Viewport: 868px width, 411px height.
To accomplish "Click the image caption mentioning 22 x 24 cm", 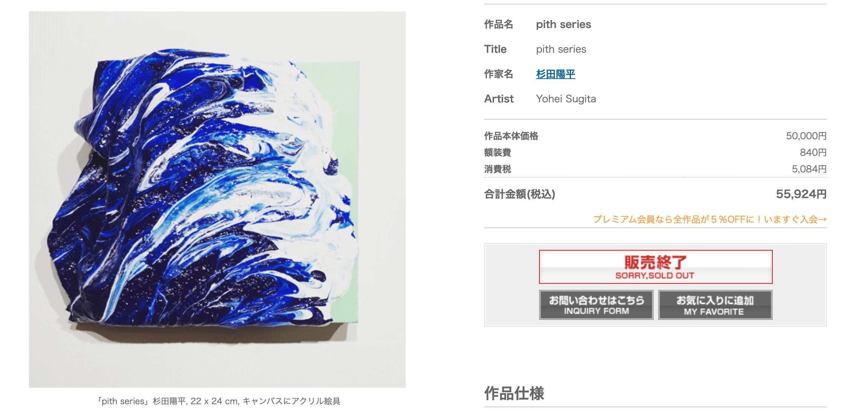I will tap(219, 401).
